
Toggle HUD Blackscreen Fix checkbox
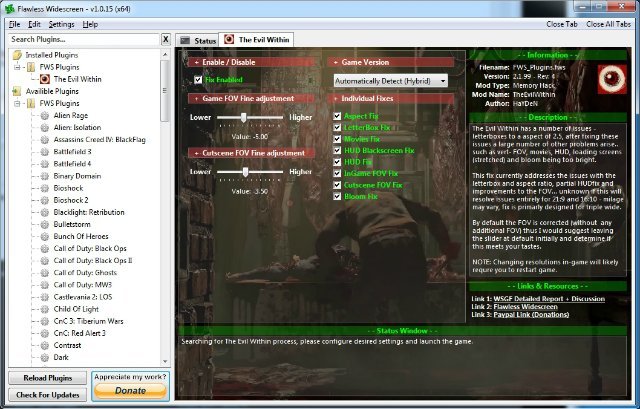pyautogui.click(x=337, y=150)
